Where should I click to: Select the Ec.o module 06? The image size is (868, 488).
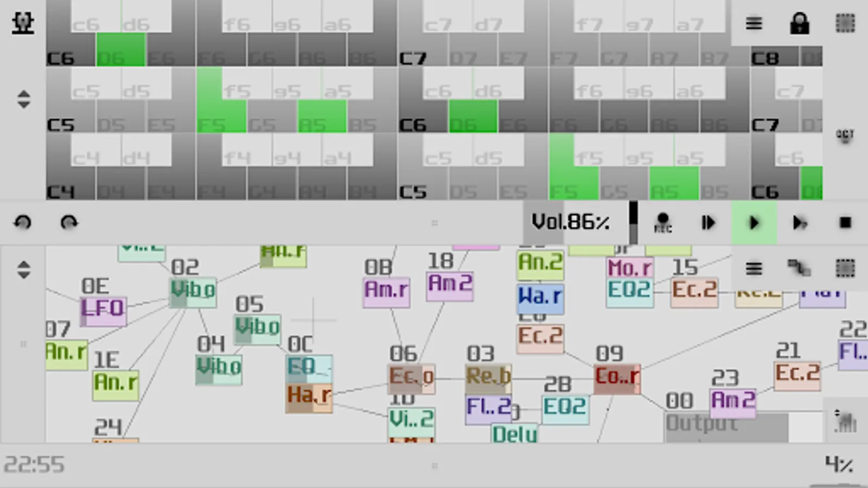(x=412, y=379)
